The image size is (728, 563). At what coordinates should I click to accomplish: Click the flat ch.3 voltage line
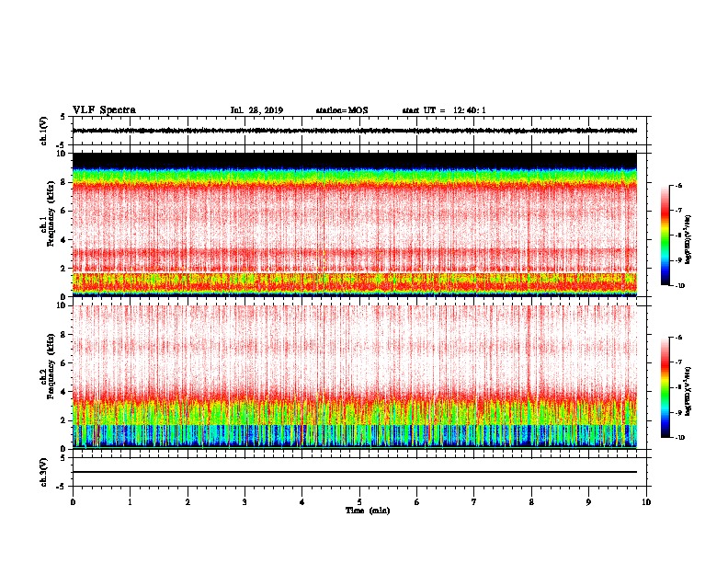[354, 472]
